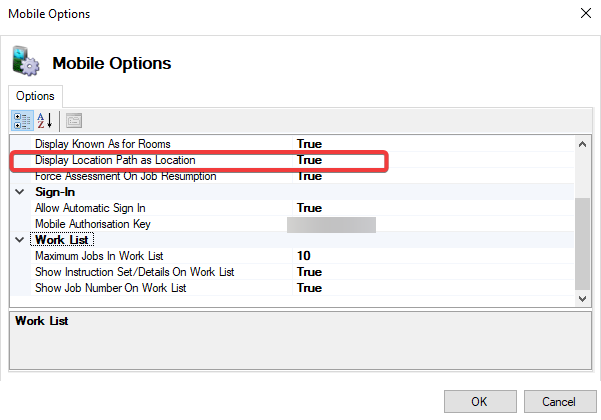The height and width of the screenshot is (420, 601).
Task: Select Show Job Number On Work List value
Action: coord(309,288)
